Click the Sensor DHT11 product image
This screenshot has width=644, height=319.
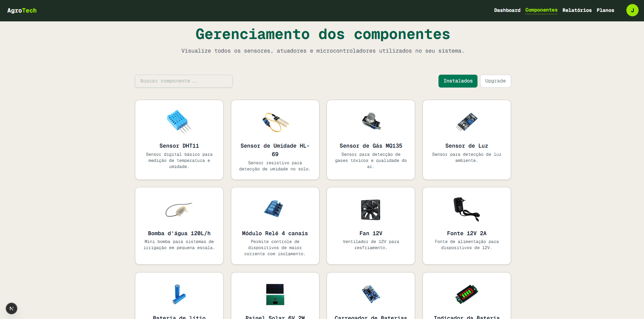click(x=179, y=122)
